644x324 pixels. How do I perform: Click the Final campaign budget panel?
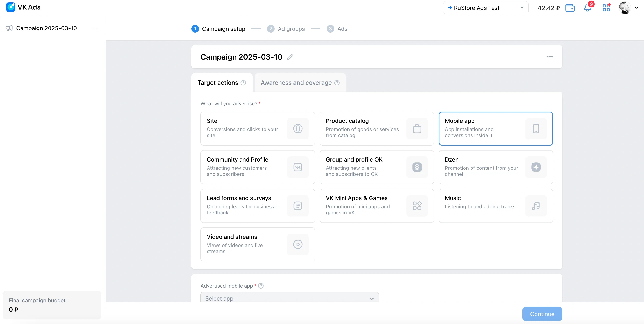(52, 305)
